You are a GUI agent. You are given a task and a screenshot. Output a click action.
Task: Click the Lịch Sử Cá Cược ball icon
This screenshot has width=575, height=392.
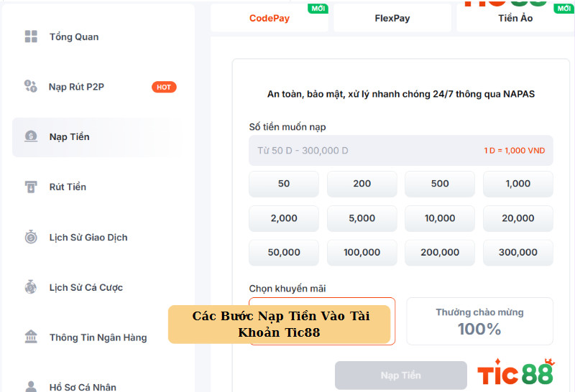pyautogui.click(x=31, y=287)
